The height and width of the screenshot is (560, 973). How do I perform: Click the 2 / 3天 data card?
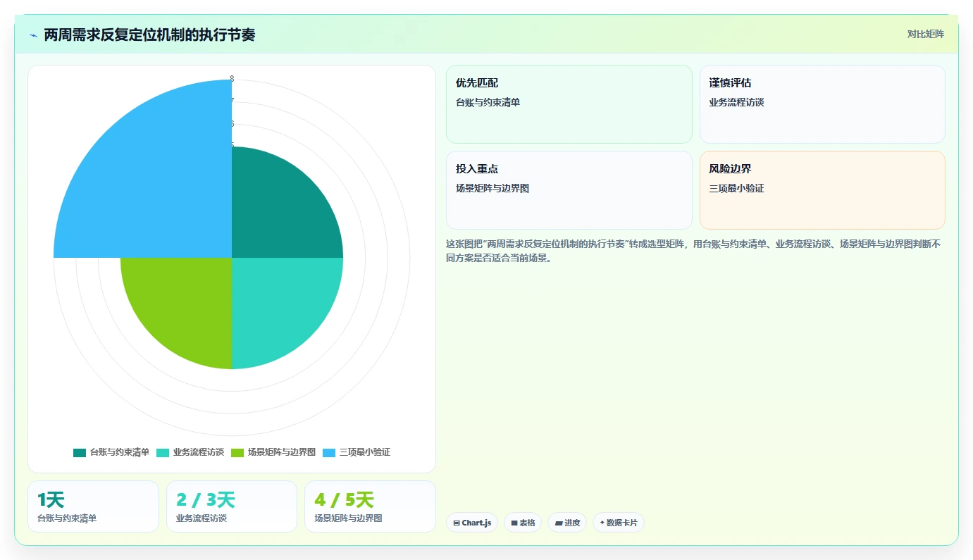(x=232, y=506)
